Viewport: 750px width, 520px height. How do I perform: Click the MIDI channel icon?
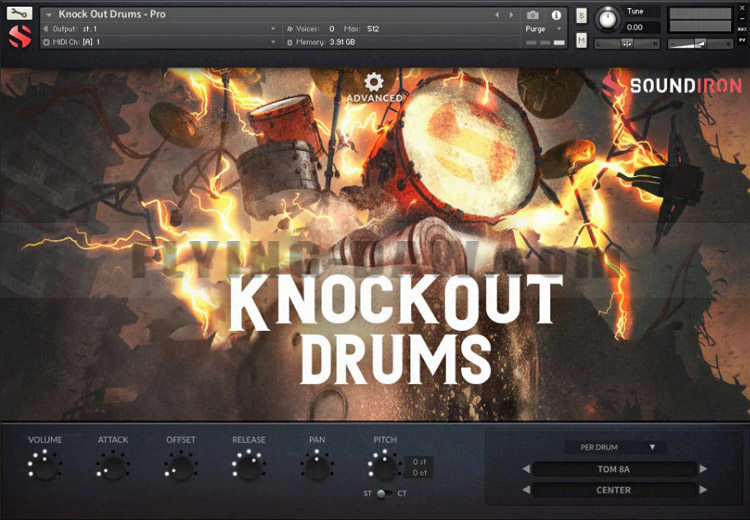[x=46, y=42]
